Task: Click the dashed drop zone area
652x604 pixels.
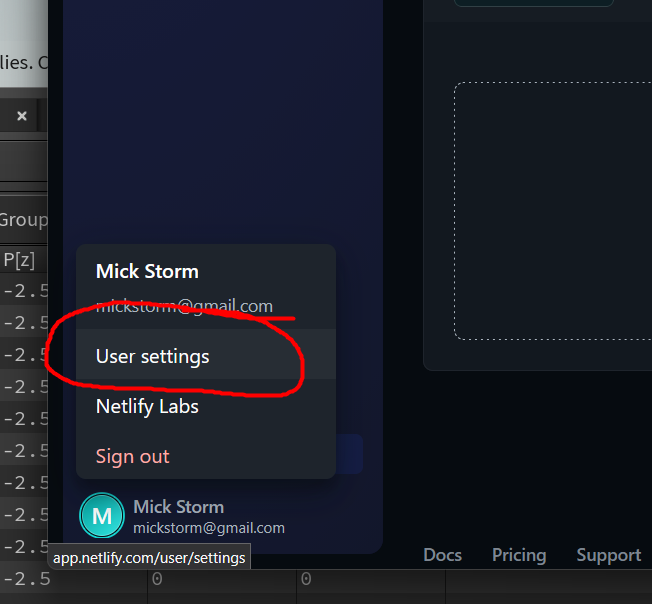Action: click(553, 211)
